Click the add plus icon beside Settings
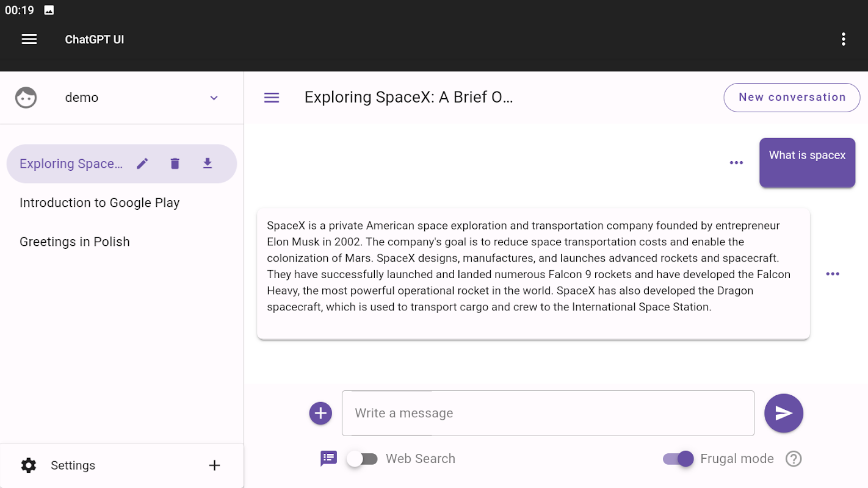This screenshot has height=488, width=868. pos(214,465)
